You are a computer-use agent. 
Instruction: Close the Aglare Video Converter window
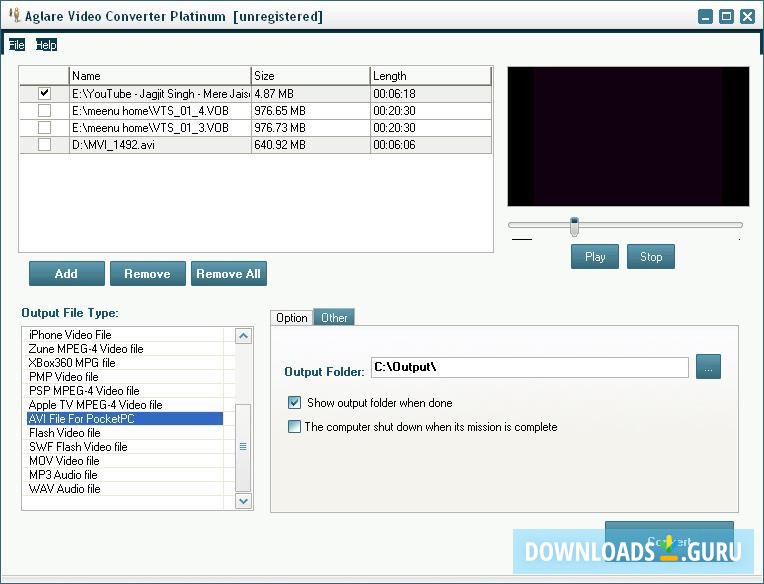747,17
